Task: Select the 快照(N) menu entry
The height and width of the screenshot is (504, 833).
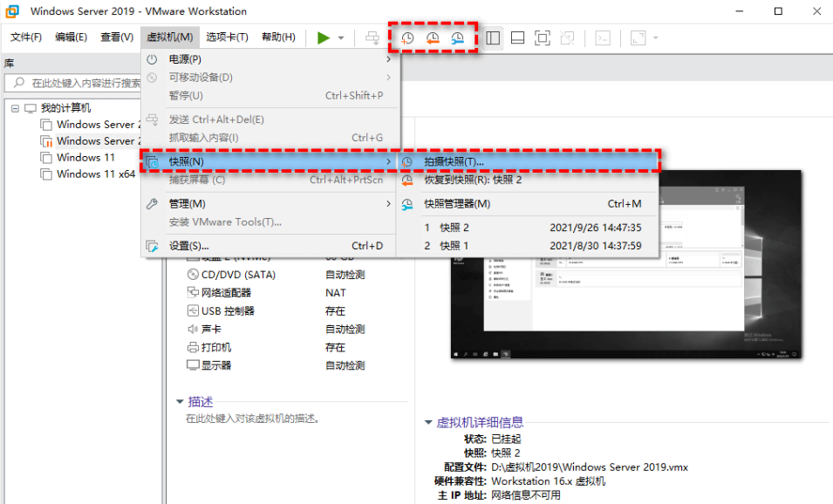Action: (x=270, y=161)
